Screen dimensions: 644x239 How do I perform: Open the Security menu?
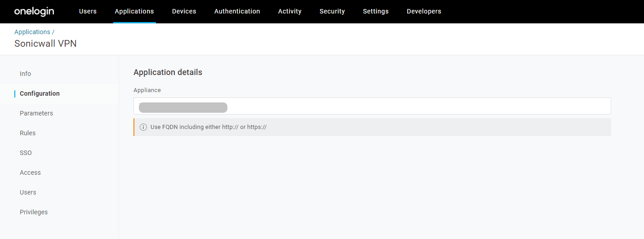click(332, 12)
